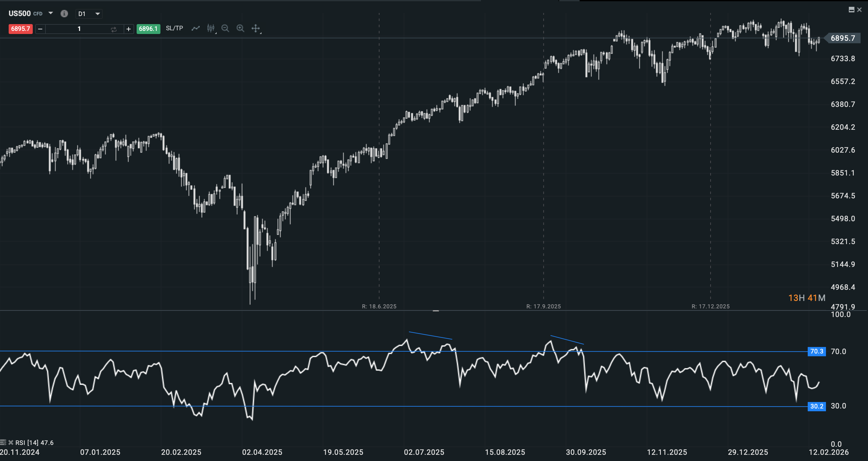Image resolution: width=868 pixels, height=461 pixels.
Task: Remove the RSI [14] indicator
Action: click(11, 442)
